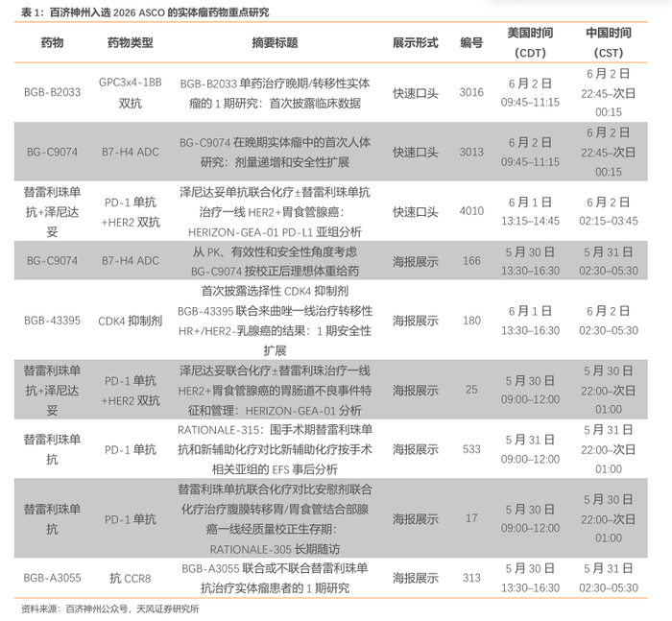
Task: Click '快速口头' in row 3013
Action: (x=416, y=153)
